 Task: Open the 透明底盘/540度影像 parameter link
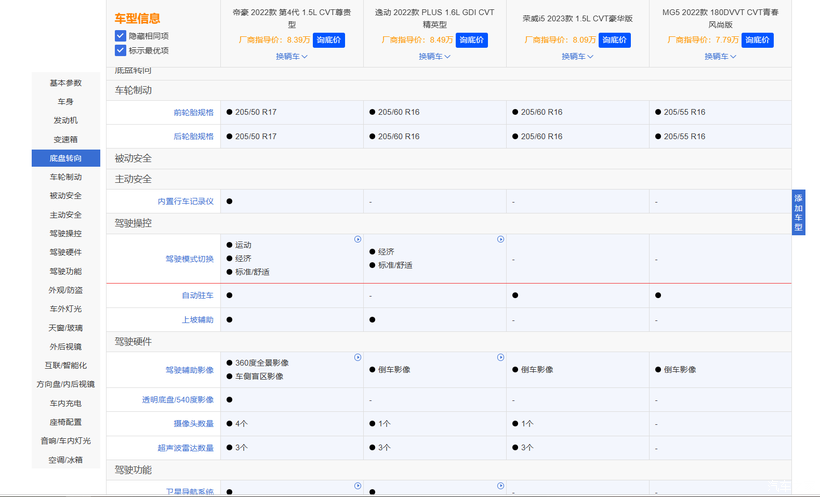(x=178, y=400)
